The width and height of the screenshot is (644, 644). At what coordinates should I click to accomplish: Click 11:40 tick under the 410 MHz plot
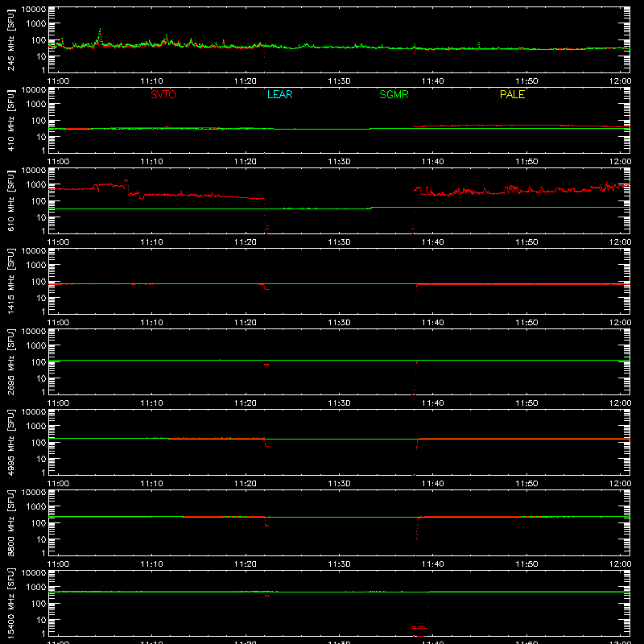point(433,162)
